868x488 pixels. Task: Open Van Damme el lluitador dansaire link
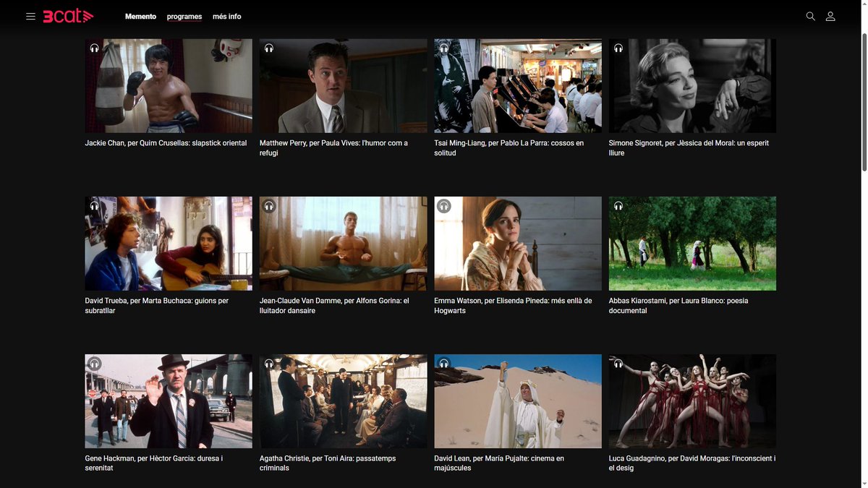[x=334, y=306]
